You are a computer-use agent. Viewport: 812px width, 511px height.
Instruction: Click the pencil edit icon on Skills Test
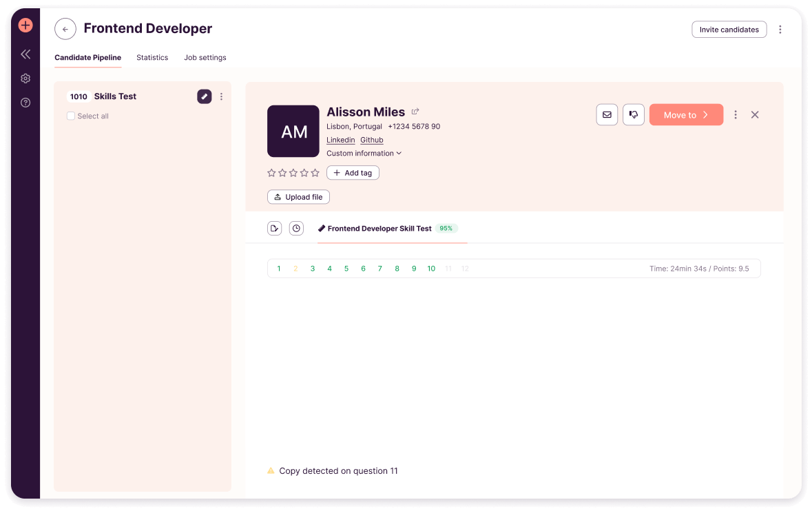[x=205, y=96]
